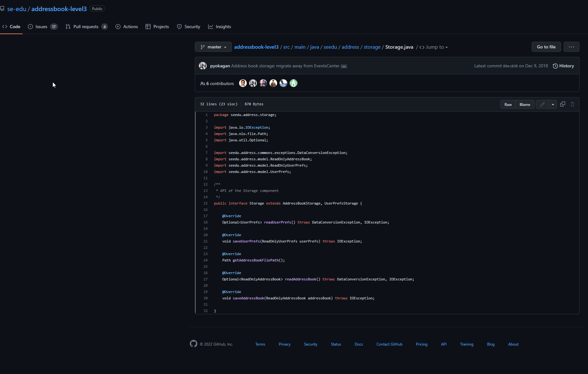Click the saveAddressBook method name
Viewport: 588px width, 374px height.
[x=248, y=298]
